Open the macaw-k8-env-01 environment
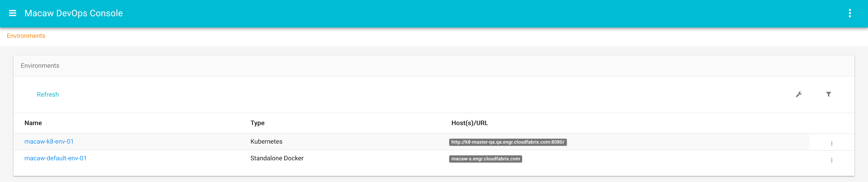This screenshot has height=182, width=868. click(x=49, y=141)
